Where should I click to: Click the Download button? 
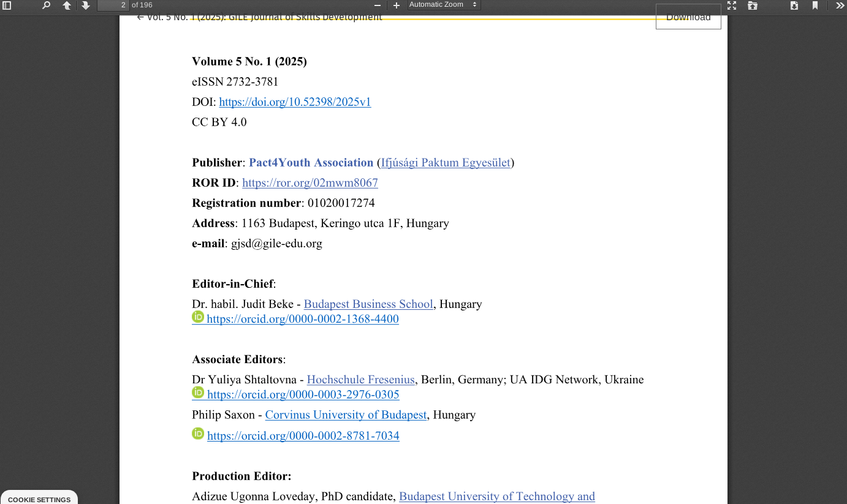point(688,17)
